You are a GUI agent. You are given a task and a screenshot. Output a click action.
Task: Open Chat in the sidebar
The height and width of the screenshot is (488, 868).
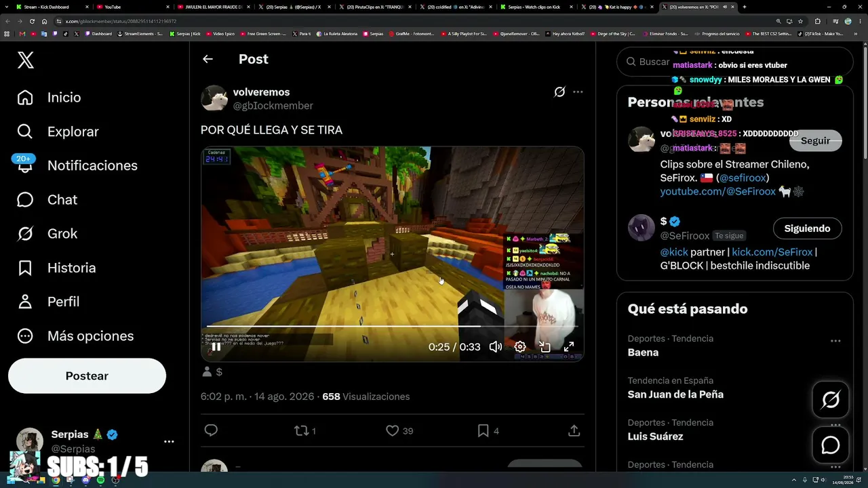pos(47,200)
